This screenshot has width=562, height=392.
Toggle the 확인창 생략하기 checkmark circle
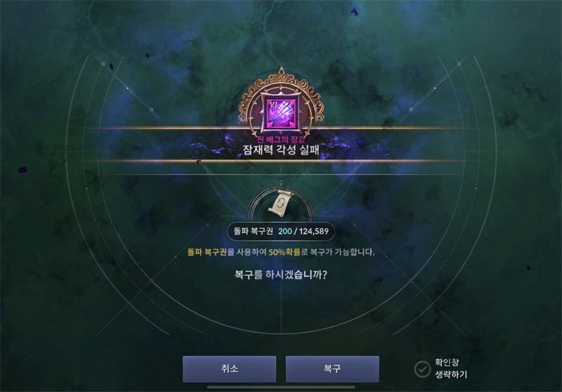(422, 369)
